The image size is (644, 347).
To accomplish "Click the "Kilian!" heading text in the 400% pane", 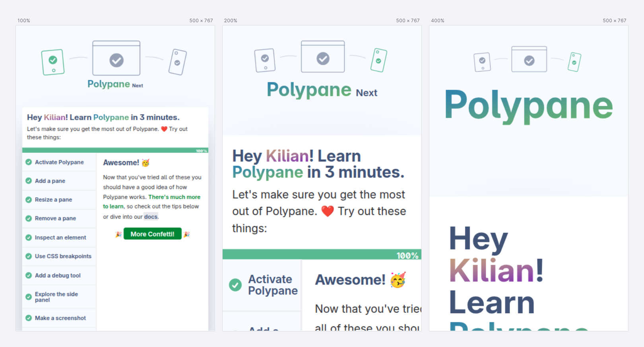I will pyautogui.click(x=496, y=271).
